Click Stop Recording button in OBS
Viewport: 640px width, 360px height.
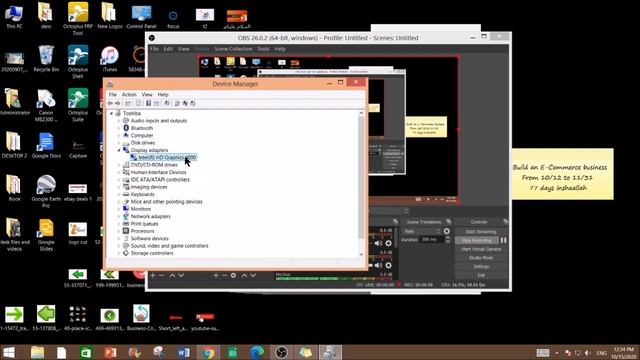coord(477,240)
